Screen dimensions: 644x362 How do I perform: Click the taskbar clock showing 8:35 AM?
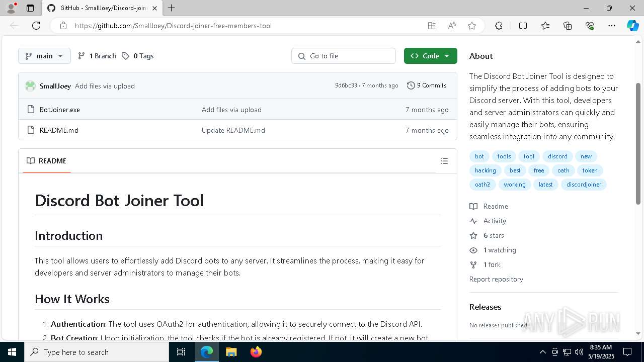600,352
